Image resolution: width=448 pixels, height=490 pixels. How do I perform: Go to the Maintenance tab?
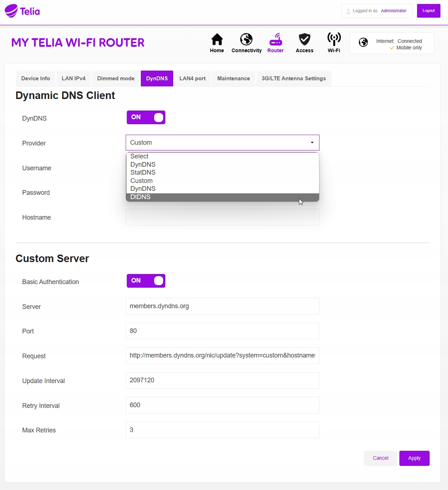[233, 78]
